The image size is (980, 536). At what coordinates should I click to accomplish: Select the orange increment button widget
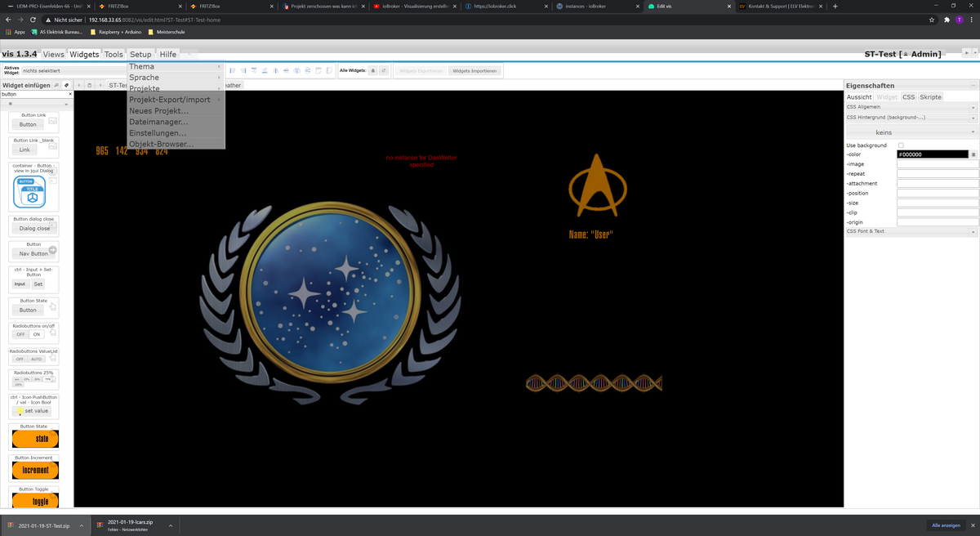click(34, 468)
